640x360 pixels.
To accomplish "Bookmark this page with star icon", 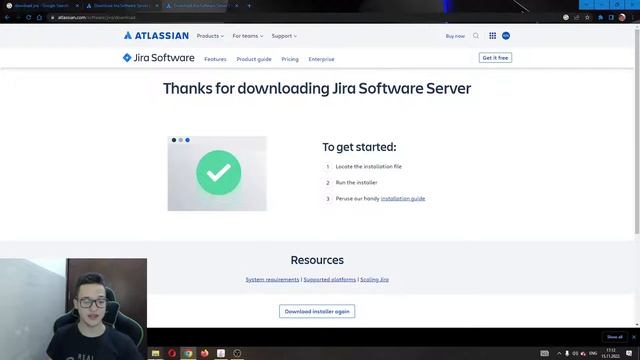I will (587, 18).
